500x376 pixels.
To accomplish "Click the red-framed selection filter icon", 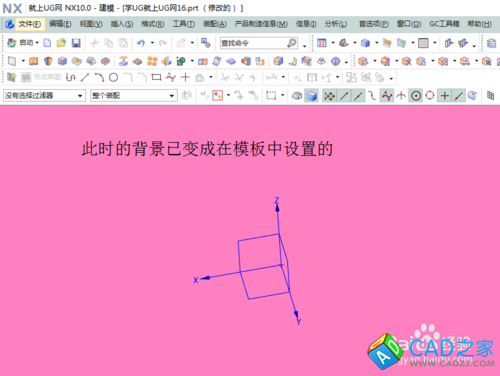I will tap(217, 96).
